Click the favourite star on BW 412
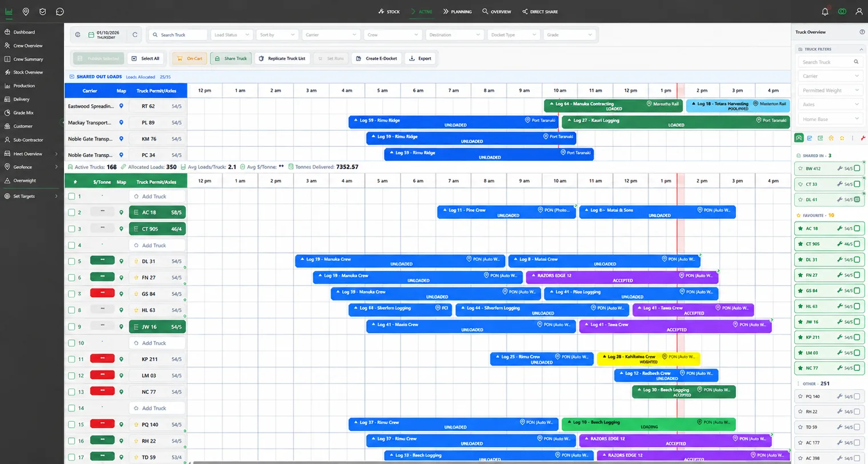The height and width of the screenshot is (464, 868). pos(800,169)
